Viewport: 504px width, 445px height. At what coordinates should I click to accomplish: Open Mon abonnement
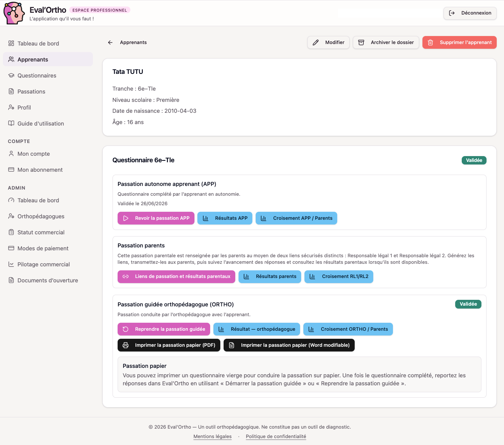[x=48, y=170]
